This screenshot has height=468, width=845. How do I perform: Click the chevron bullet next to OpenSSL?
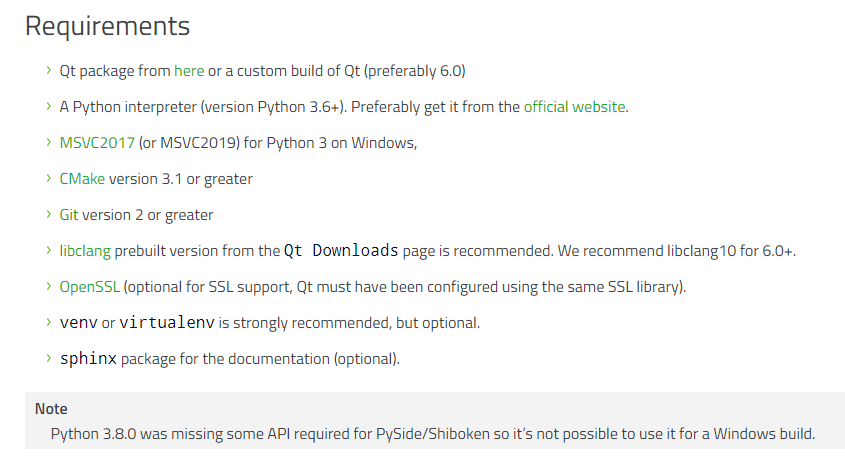(x=49, y=287)
